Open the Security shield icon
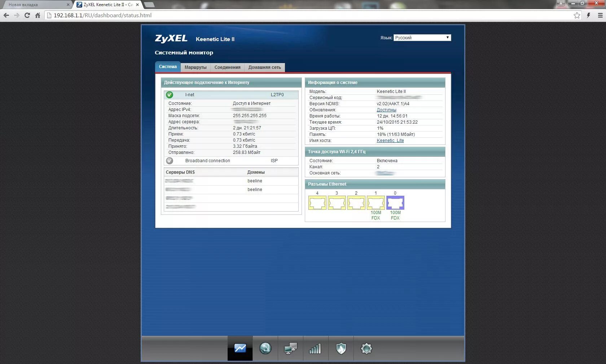Viewport: 606px width, 364px height. click(341, 348)
